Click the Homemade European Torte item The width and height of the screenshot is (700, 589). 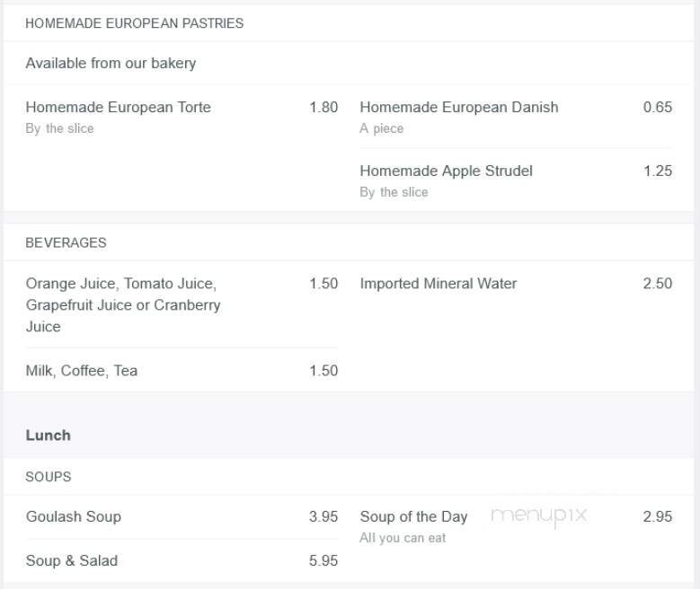point(118,108)
